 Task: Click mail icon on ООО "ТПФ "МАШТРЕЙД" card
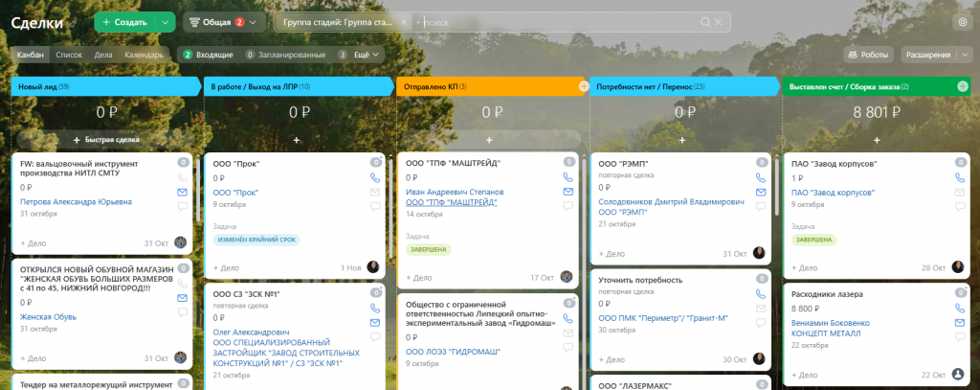click(x=568, y=192)
